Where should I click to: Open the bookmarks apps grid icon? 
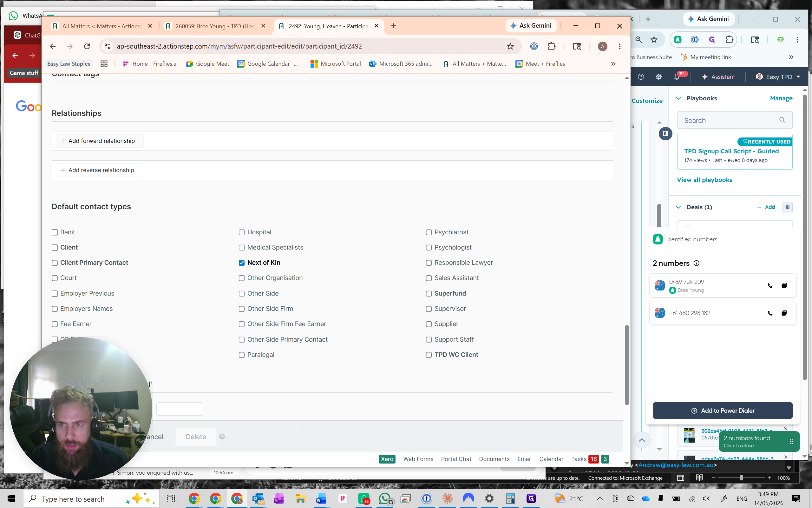tap(104, 64)
